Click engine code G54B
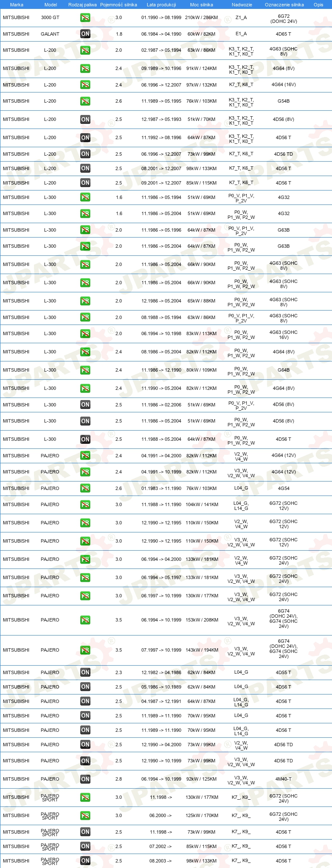The height and width of the screenshot is (868, 332). [284, 101]
